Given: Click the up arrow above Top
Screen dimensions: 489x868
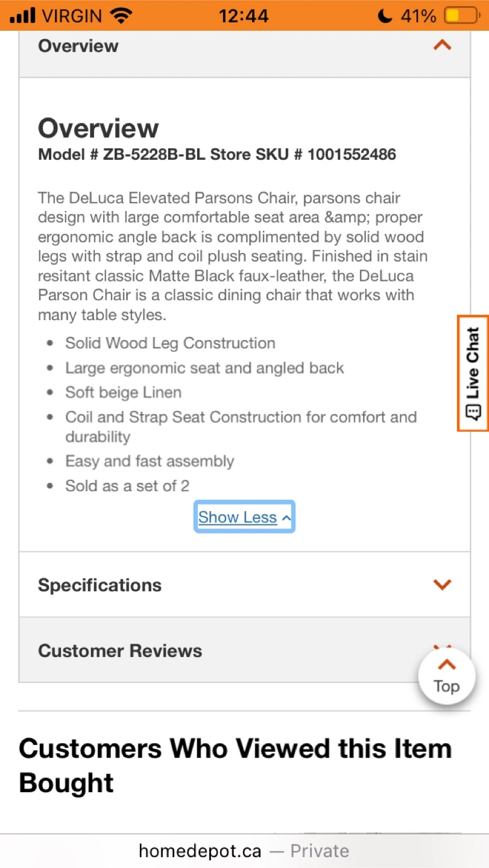Looking at the screenshot, I should pyautogui.click(x=446, y=665).
